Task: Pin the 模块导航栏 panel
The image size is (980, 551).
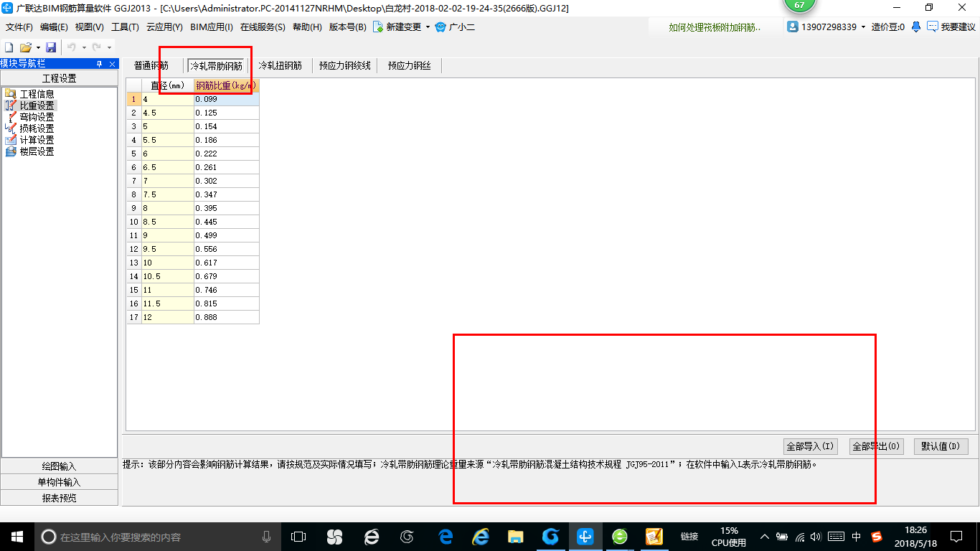Action: tap(100, 64)
